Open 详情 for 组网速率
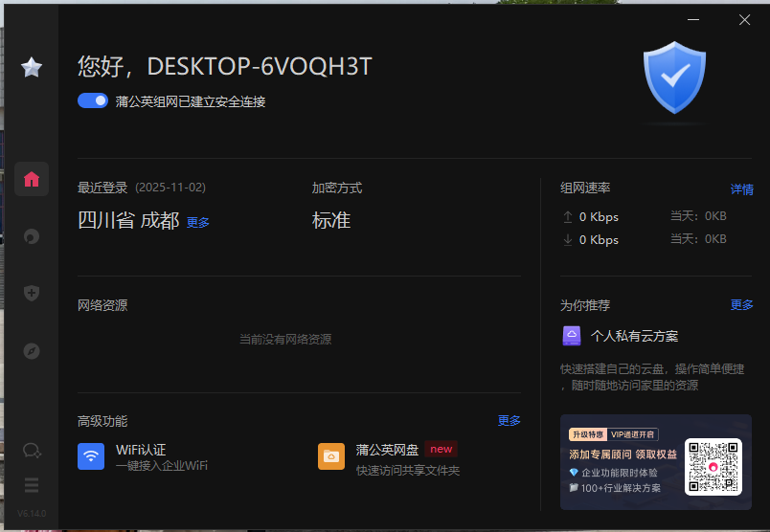 (741, 189)
